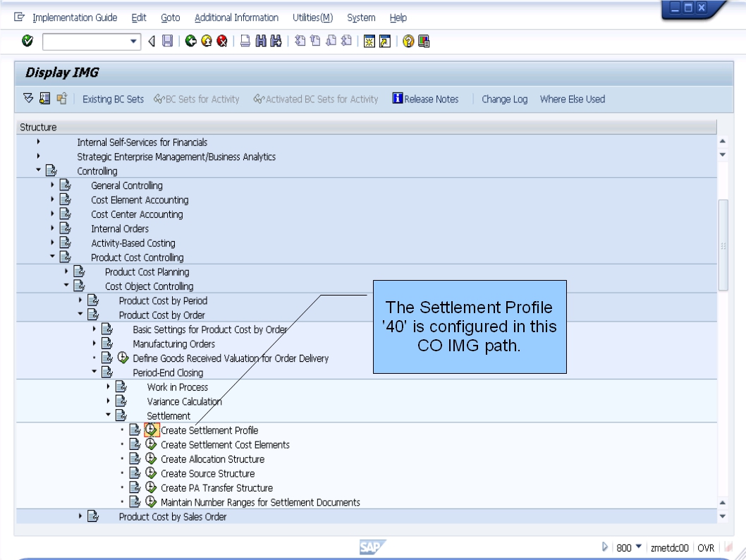
Task: Open the Help menu
Action: click(398, 18)
